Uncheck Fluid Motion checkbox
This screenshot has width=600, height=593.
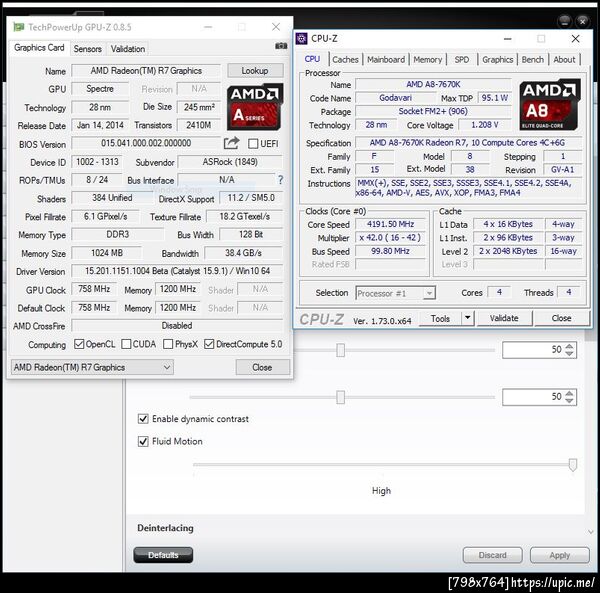click(x=143, y=441)
